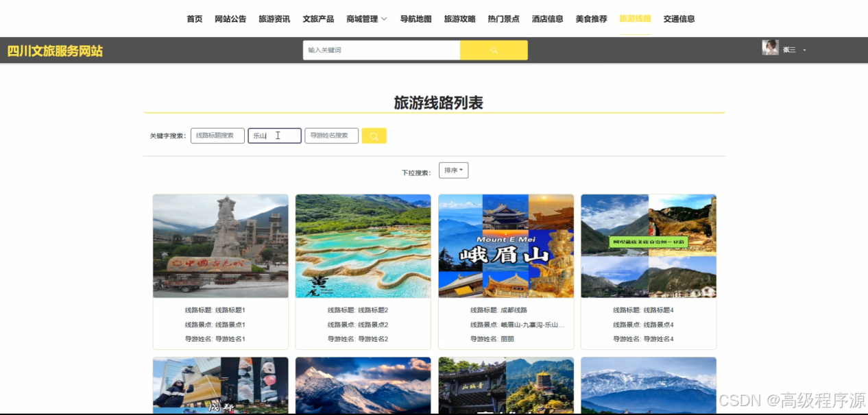Click the user avatar picture in header
This screenshot has width=868, height=415.
click(x=770, y=47)
